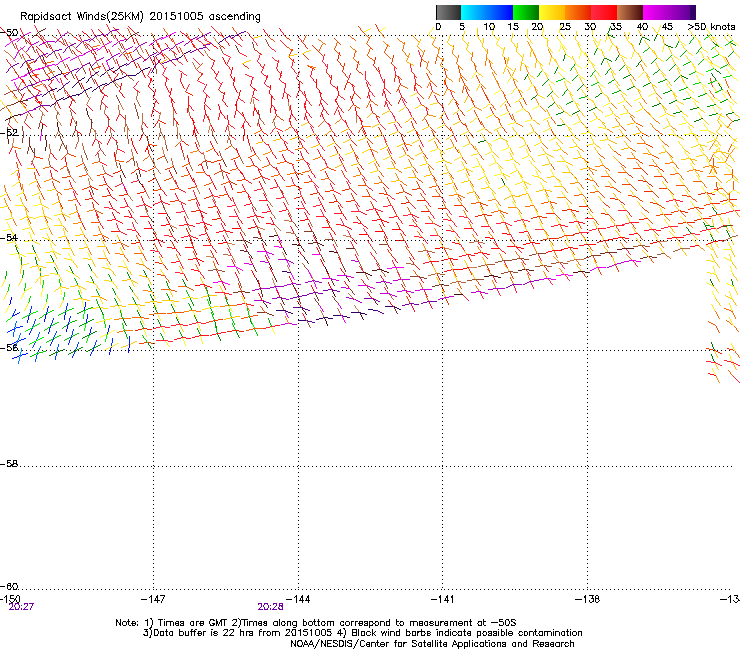Click the -150 longitude axis label

tap(10, 599)
